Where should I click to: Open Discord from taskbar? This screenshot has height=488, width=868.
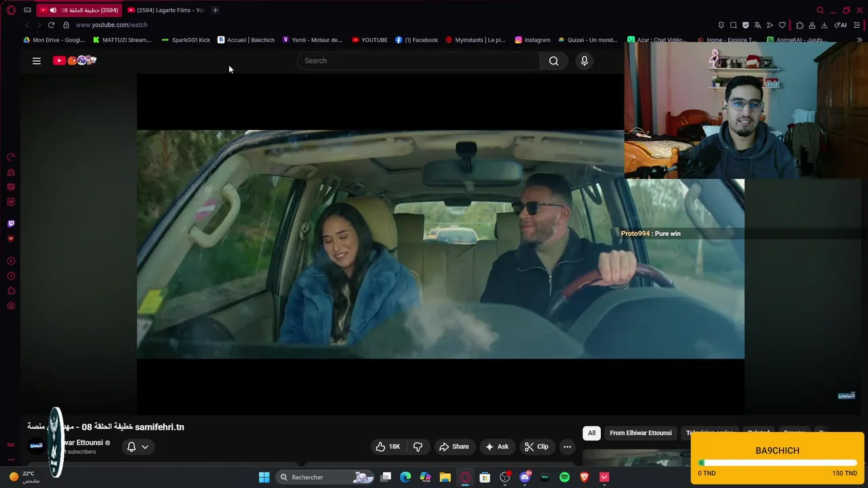pyautogui.click(x=525, y=477)
